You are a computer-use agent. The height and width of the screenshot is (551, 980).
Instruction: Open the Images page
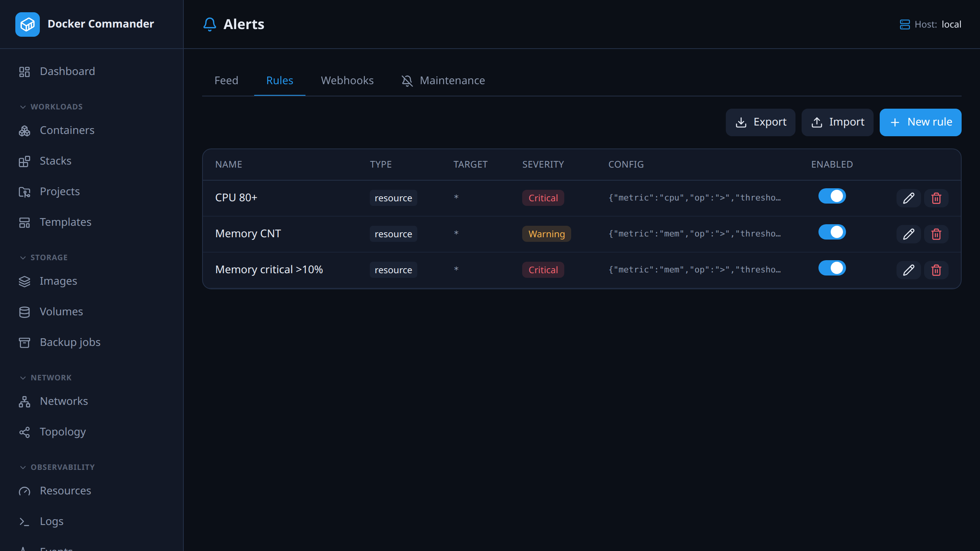pyautogui.click(x=92, y=281)
